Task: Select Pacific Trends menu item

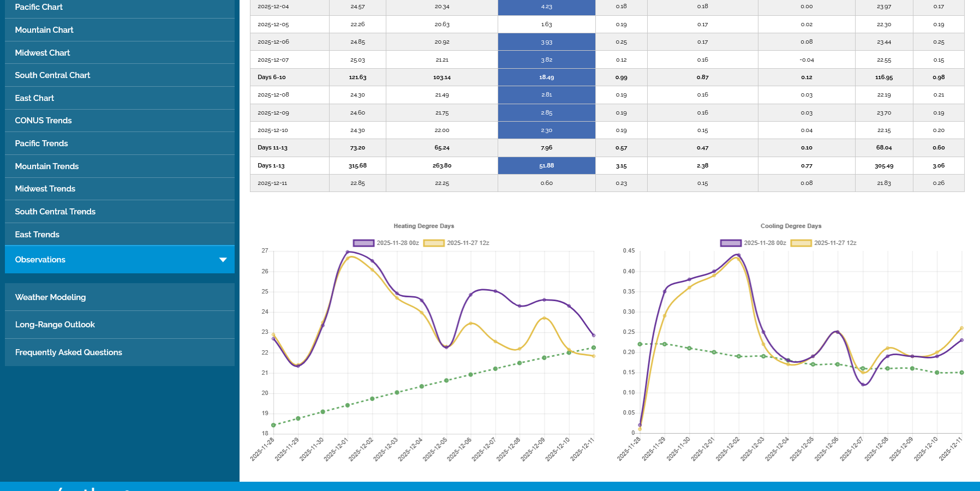Action: click(41, 143)
